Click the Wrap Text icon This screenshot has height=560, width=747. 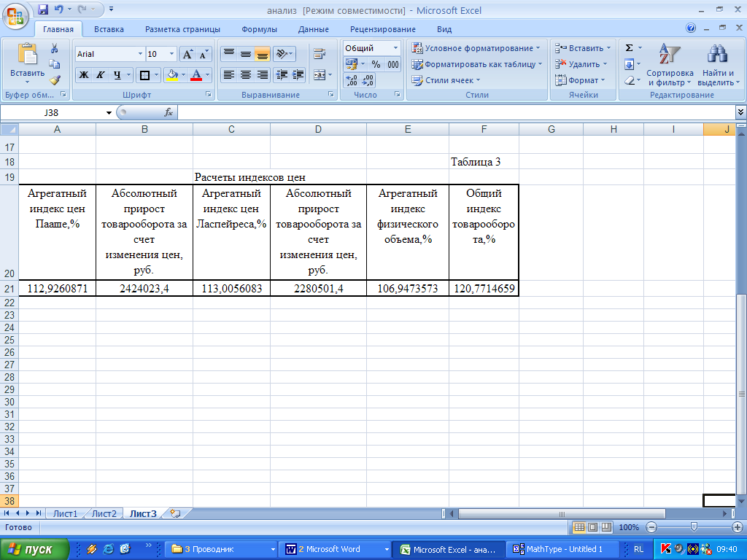point(319,53)
